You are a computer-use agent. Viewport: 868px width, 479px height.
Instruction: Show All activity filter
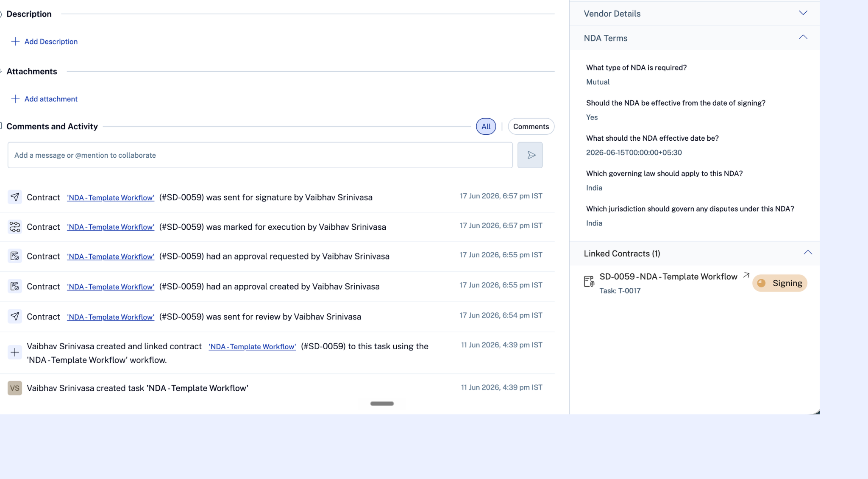pyautogui.click(x=486, y=126)
